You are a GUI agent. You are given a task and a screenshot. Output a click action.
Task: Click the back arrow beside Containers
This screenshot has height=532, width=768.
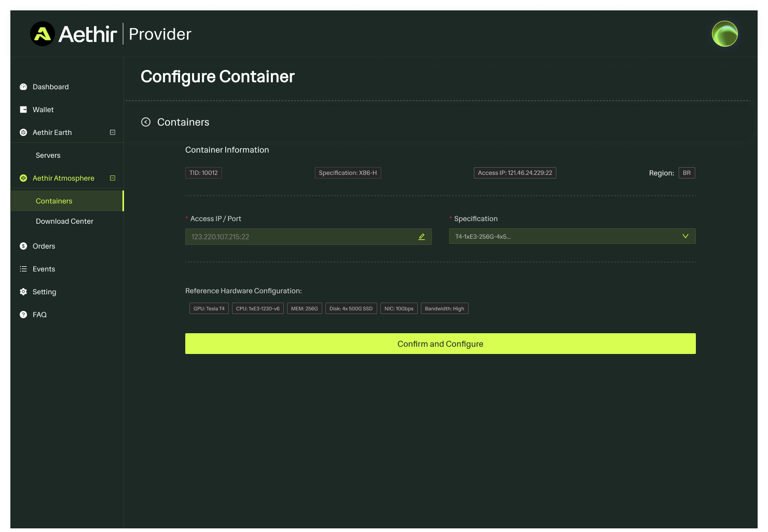coord(146,122)
